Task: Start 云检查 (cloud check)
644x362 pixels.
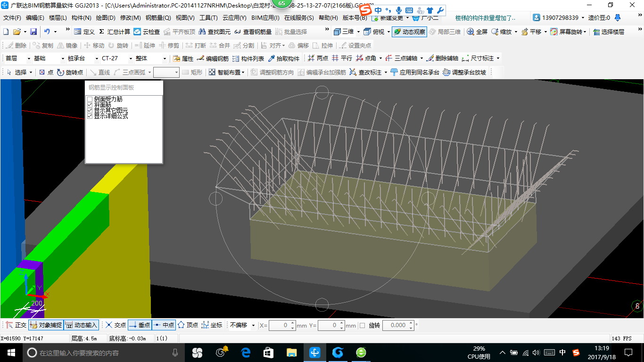Action: tap(147, 32)
